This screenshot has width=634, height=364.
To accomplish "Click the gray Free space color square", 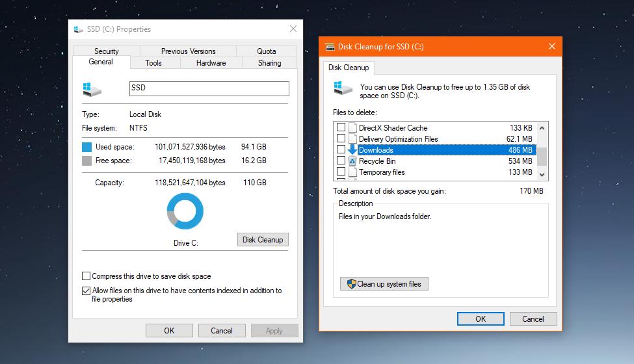I will point(86,161).
